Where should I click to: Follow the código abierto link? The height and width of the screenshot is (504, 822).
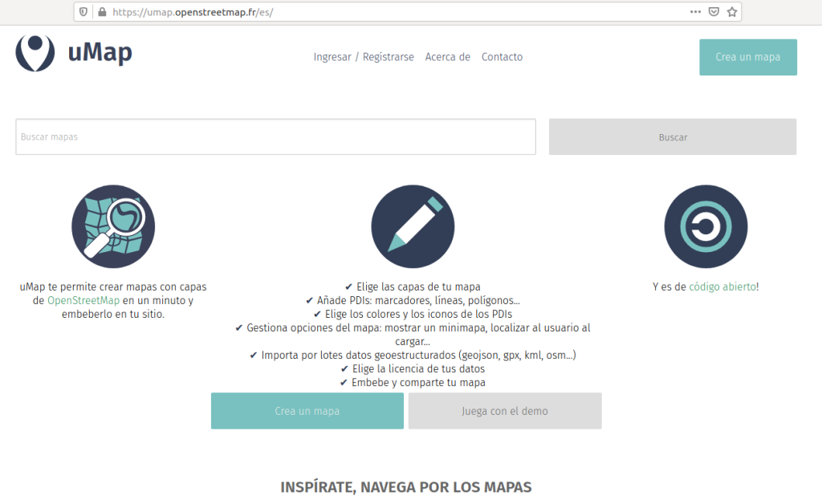point(722,287)
